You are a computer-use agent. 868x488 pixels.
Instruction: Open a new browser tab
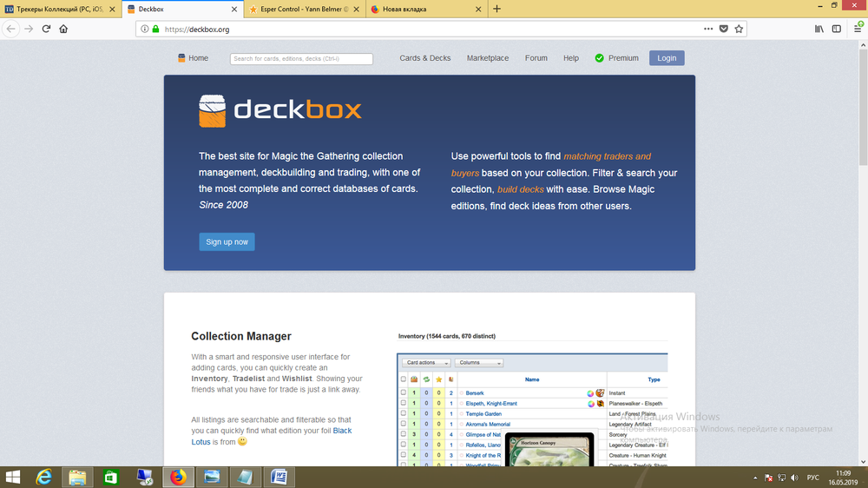coord(496,9)
